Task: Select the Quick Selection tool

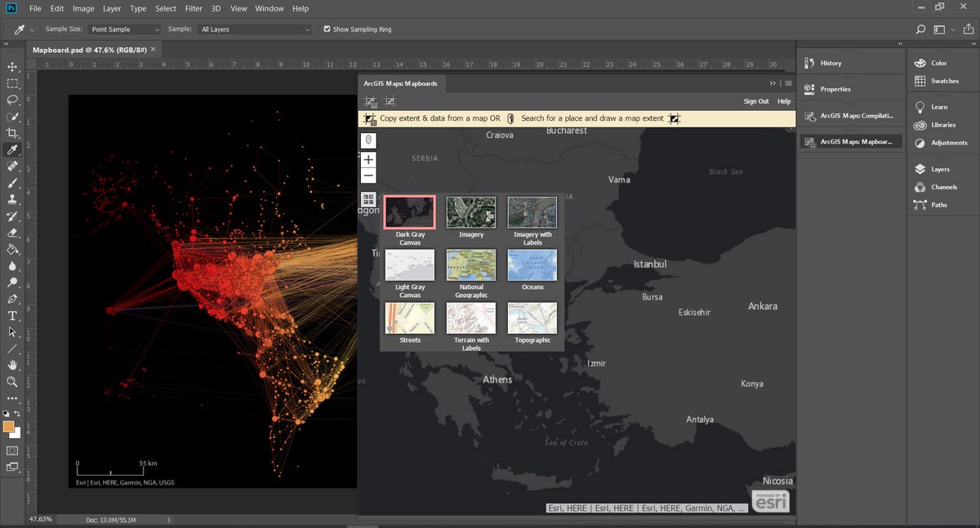Action: pyautogui.click(x=12, y=117)
